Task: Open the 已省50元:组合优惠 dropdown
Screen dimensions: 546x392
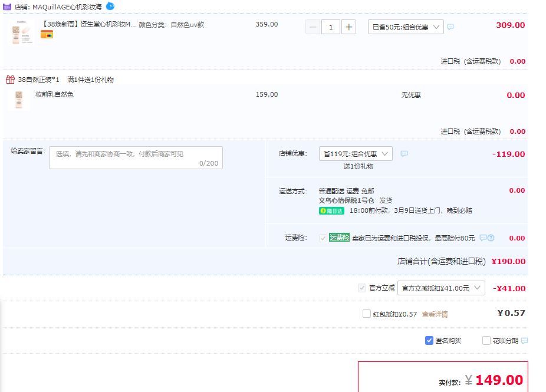Action: tap(406, 27)
